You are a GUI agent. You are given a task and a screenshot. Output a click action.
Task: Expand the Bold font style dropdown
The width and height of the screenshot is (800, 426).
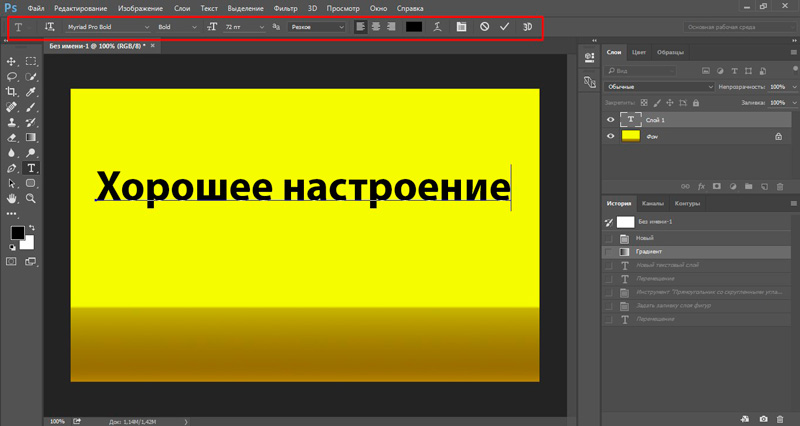pyautogui.click(x=196, y=27)
